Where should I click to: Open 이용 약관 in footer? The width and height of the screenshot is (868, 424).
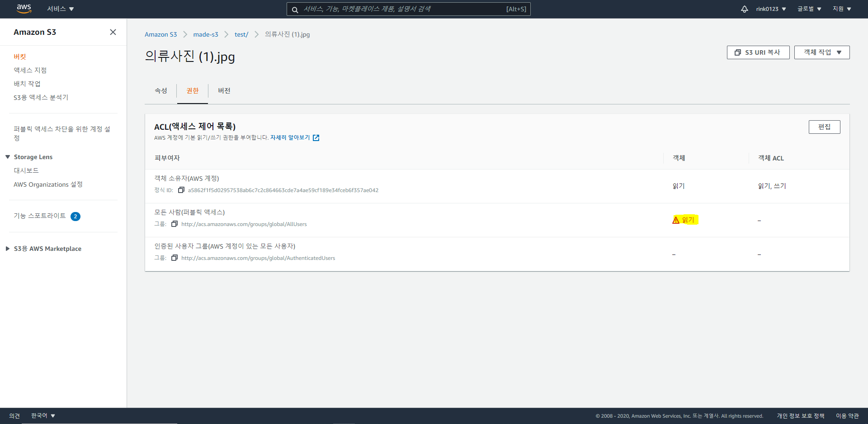point(847,416)
